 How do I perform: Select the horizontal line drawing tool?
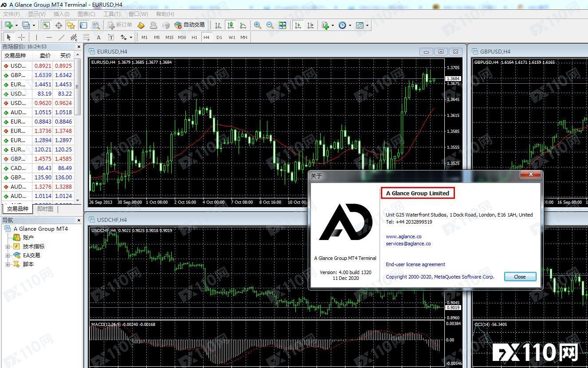pyautogui.click(x=49, y=37)
